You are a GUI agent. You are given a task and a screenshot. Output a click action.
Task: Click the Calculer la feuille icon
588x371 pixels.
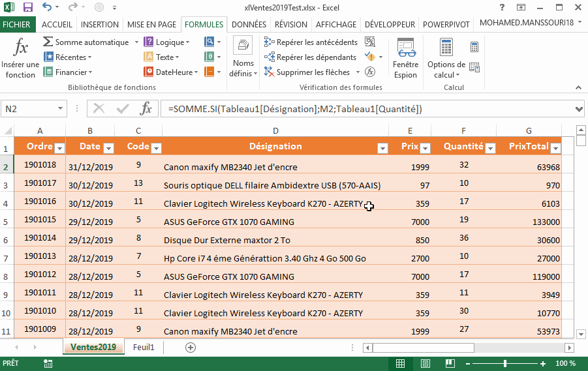(x=474, y=67)
